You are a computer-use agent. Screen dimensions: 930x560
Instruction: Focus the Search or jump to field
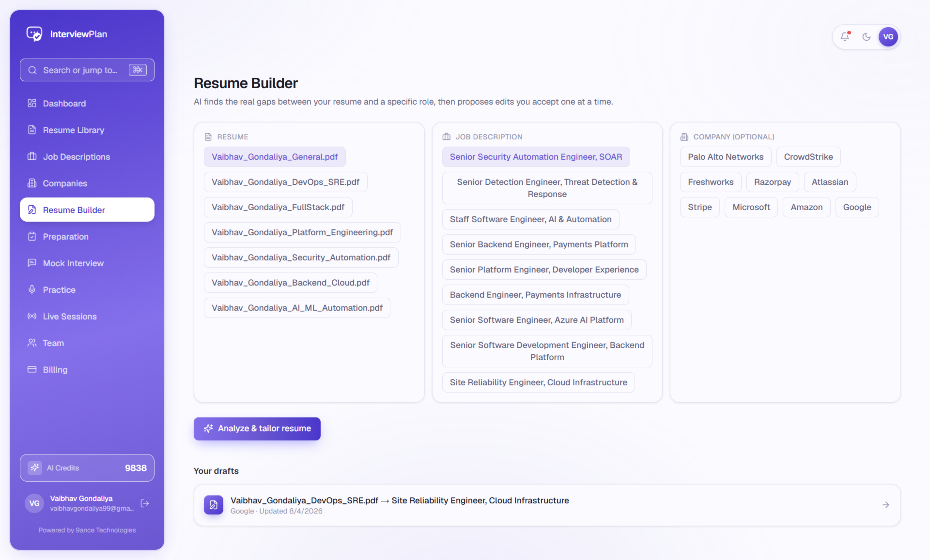[x=87, y=70]
